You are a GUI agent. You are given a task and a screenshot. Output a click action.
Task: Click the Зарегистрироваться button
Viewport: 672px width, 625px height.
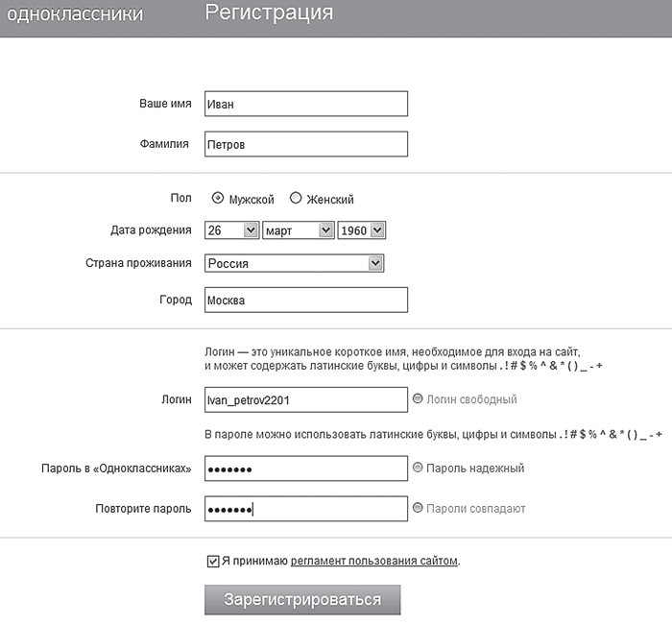point(302,600)
